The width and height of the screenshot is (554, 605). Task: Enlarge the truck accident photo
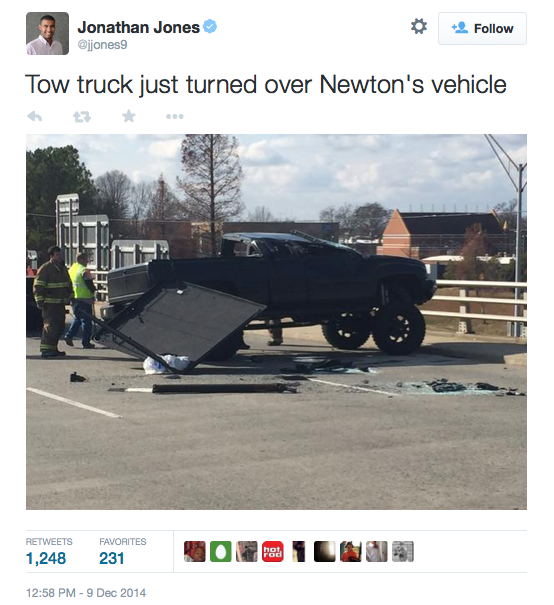(276, 322)
